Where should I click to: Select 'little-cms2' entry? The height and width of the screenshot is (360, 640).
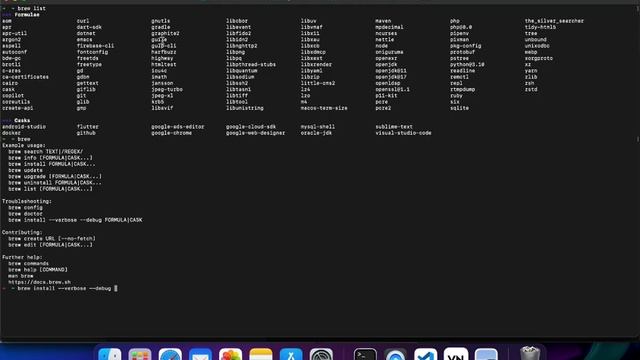click(318, 83)
